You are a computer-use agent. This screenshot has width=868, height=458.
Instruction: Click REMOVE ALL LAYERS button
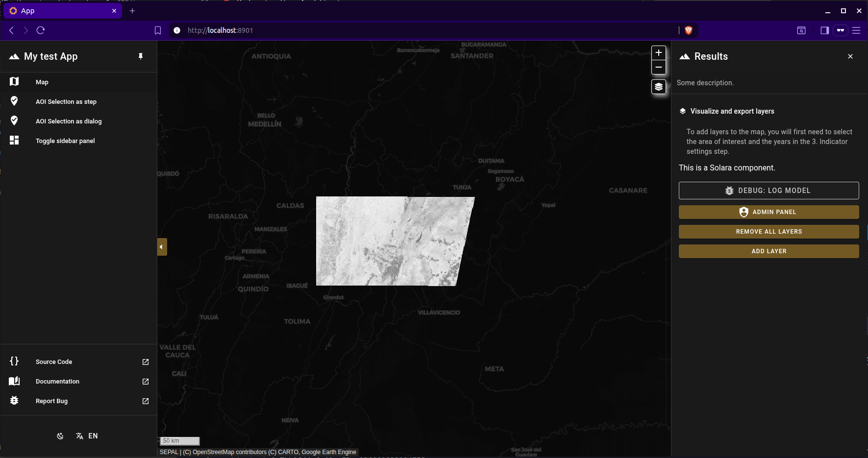coord(769,232)
